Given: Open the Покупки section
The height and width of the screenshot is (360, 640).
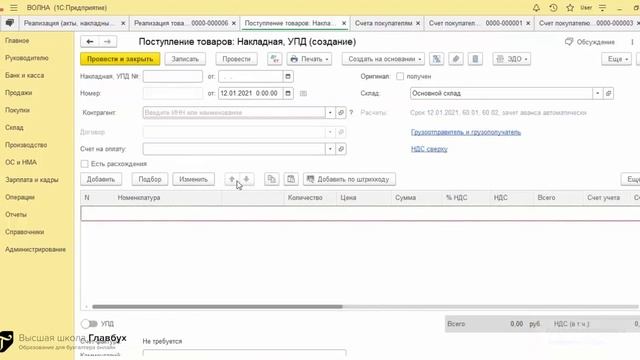Looking at the screenshot, I should (18, 110).
